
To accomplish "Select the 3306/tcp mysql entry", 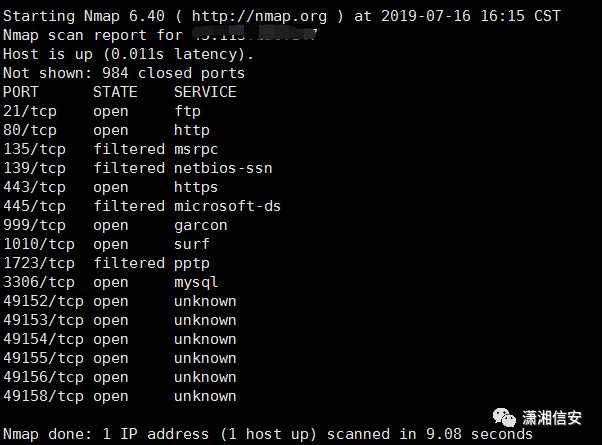I will coord(111,282).
